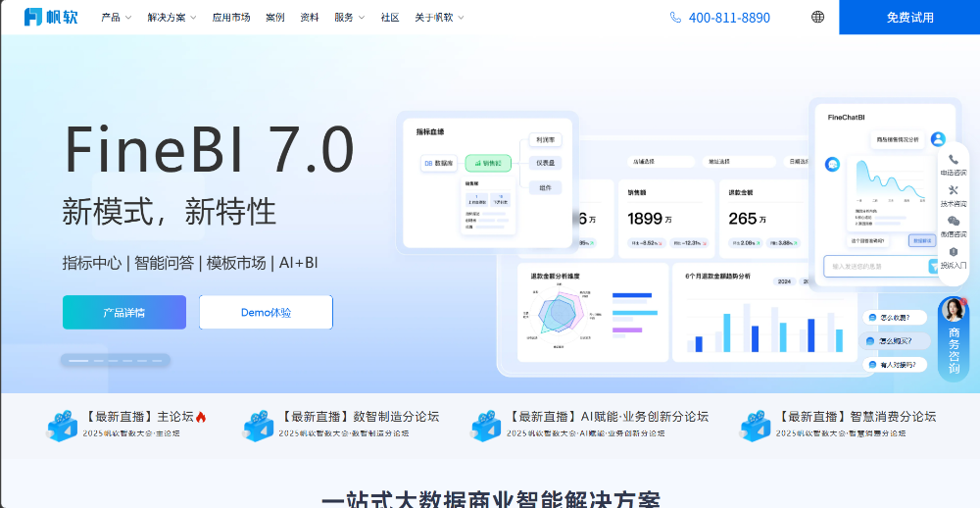The width and height of the screenshot is (980, 508).
Task: Click the 指标血缘 card title
Action: pyautogui.click(x=430, y=131)
